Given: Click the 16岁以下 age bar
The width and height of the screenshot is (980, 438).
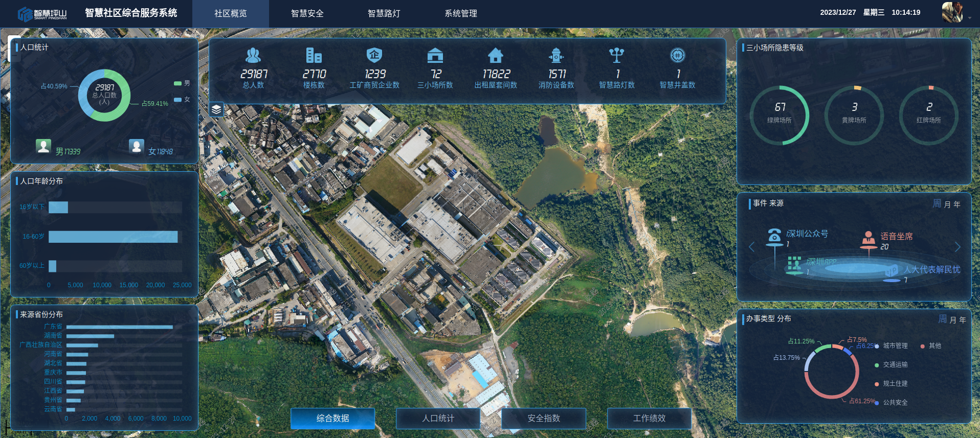Looking at the screenshot, I should coord(58,207).
